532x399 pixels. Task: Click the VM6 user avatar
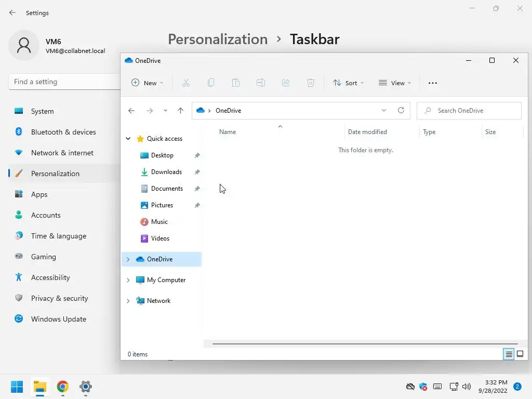(24, 45)
